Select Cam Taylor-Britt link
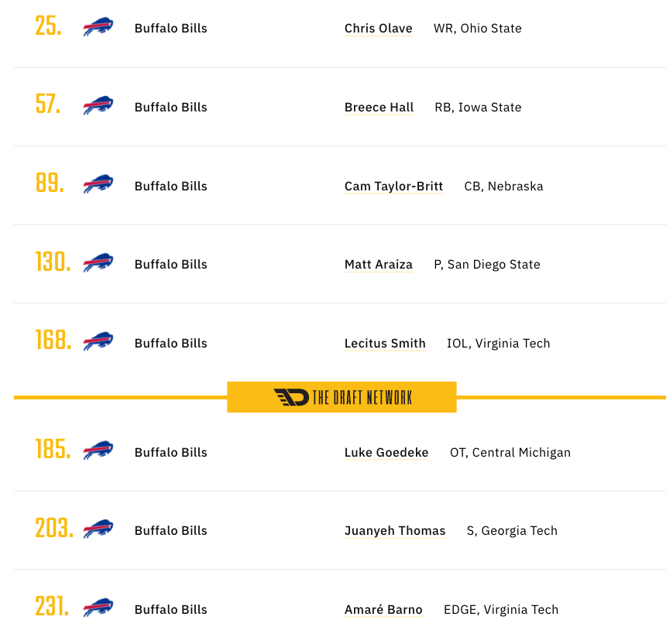 [393, 187]
